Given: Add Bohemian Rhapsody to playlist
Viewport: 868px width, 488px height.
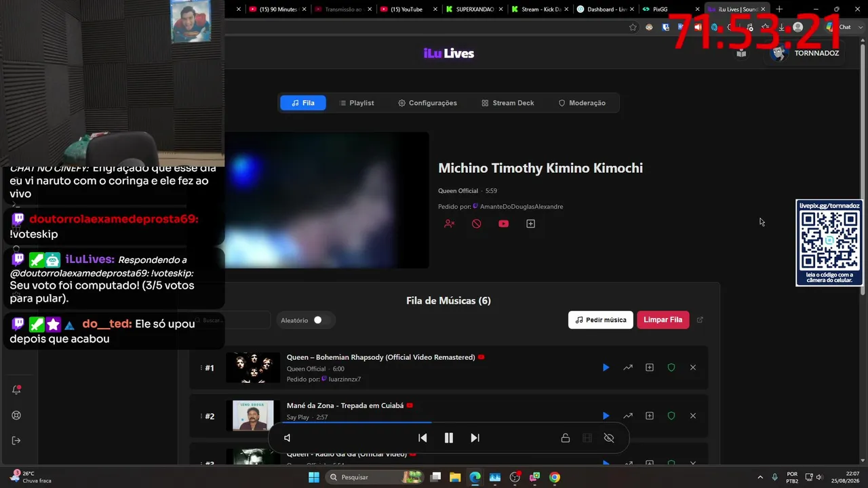Looking at the screenshot, I should (x=650, y=367).
